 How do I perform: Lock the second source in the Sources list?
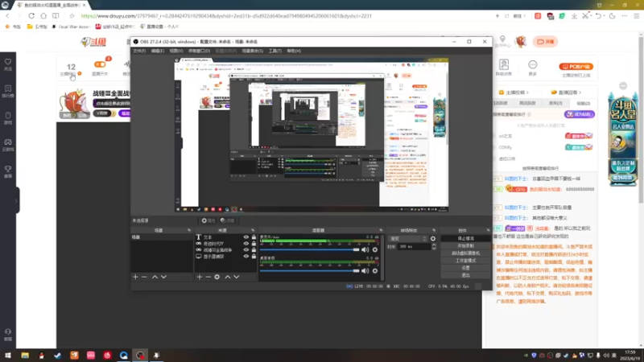click(x=254, y=244)
